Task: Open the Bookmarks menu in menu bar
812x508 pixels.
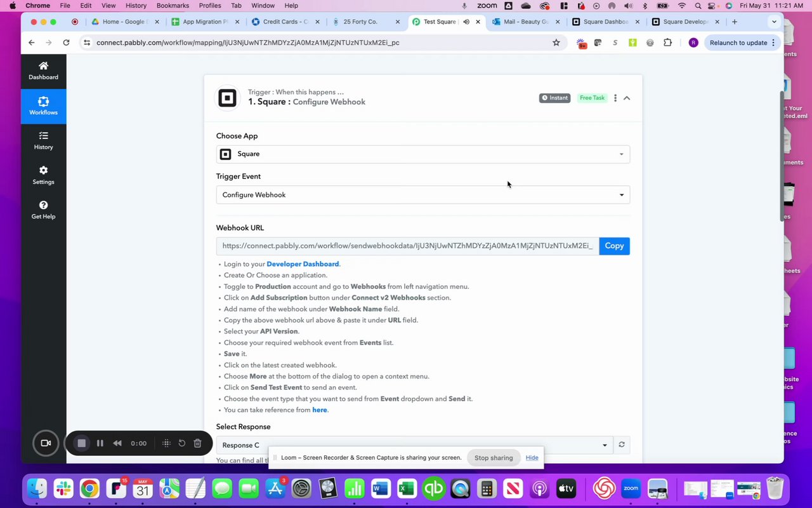Action: (x=173, y=6)
